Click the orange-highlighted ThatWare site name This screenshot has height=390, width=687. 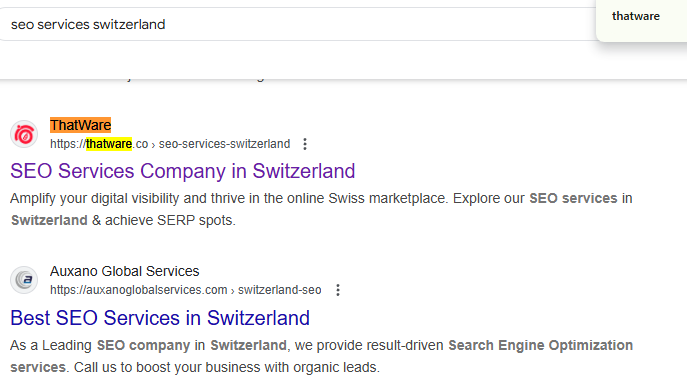pyautogui.click(x=81, y=125)
